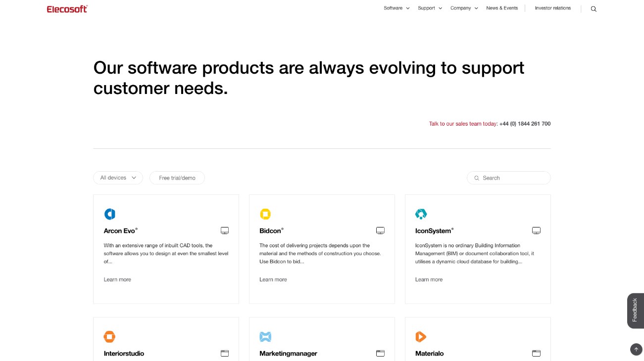This screenshot has width=644, height=361.
Task: Click the Bidcon yellow logo icon
Action: tap(265, 214)
